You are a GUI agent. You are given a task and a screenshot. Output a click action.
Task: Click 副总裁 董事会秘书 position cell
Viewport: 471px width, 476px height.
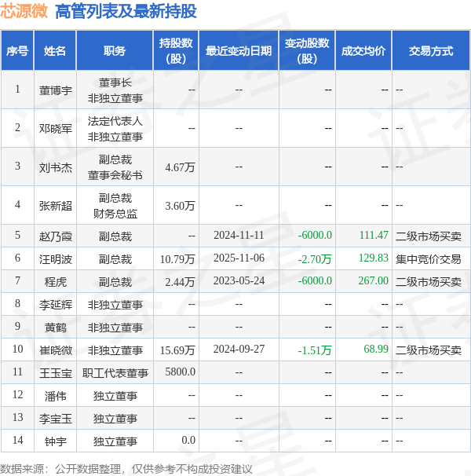point(115,167)
